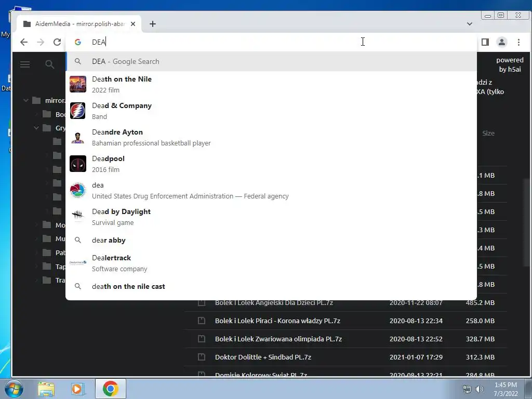Click the browser forward arrow
Viewport: 532px width, 399px height.
[41, 42]
